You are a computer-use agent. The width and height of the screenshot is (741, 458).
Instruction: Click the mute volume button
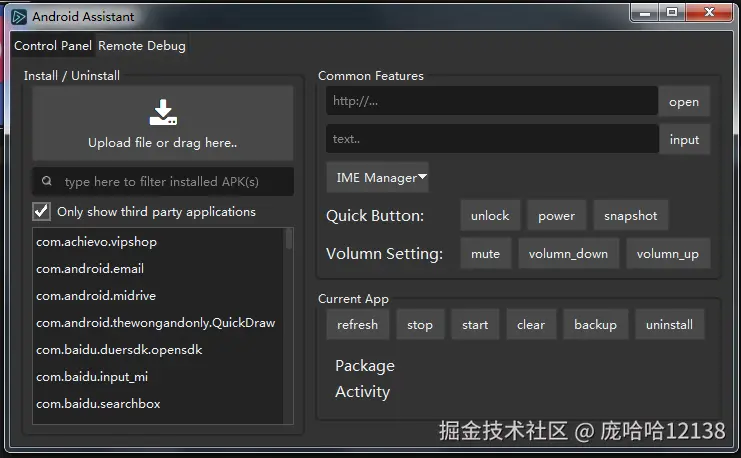[x=485, y=254]
